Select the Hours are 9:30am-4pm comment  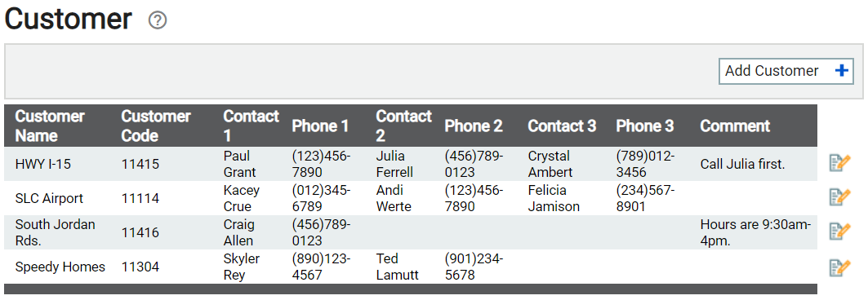755,232
